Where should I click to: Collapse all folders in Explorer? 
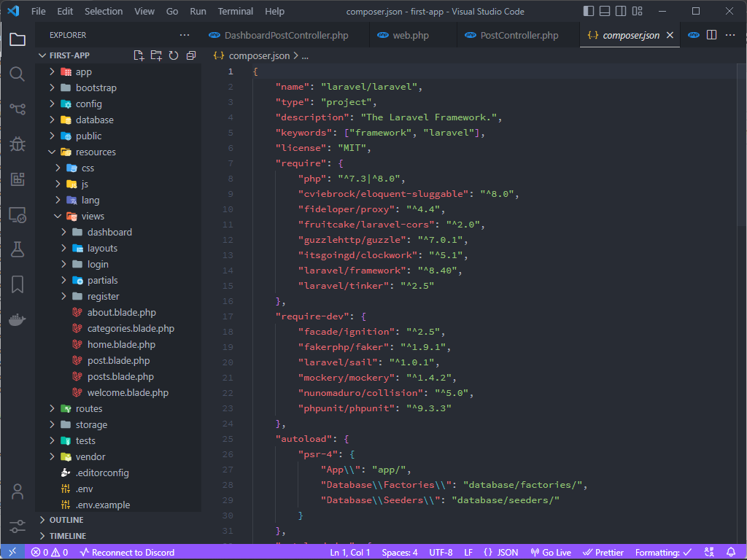click(x=190, y=55)
